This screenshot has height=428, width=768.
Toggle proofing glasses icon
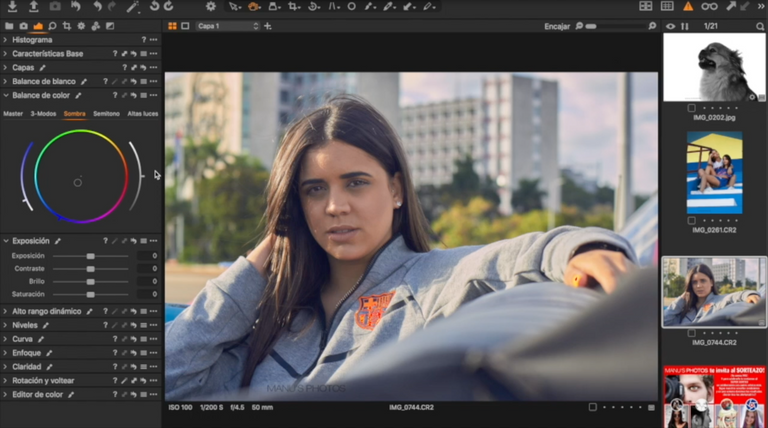pos(709,6)
